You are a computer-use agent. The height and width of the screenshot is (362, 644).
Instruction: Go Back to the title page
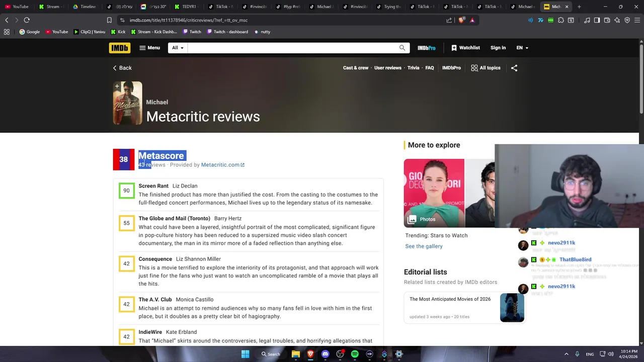[x=122, y=68]
